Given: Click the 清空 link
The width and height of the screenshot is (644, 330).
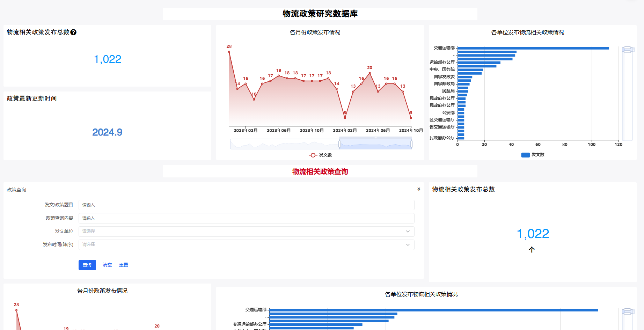Looking at the screenshot, I should pyautogui.click(x=107, y=265).
